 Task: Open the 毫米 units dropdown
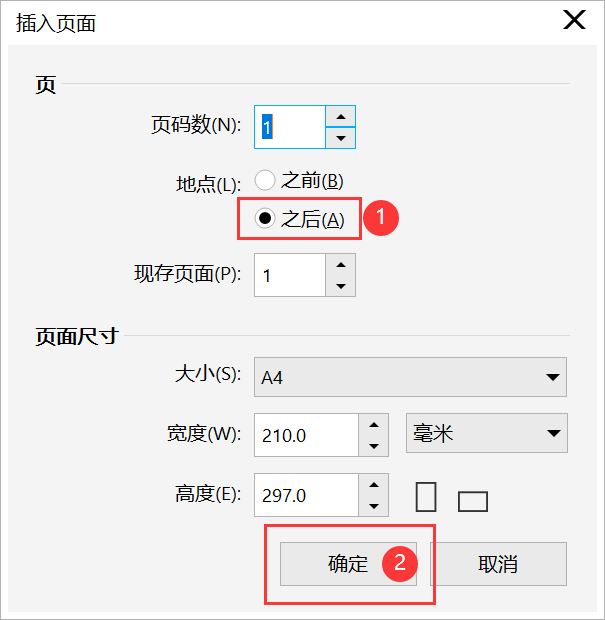[485, 434]
